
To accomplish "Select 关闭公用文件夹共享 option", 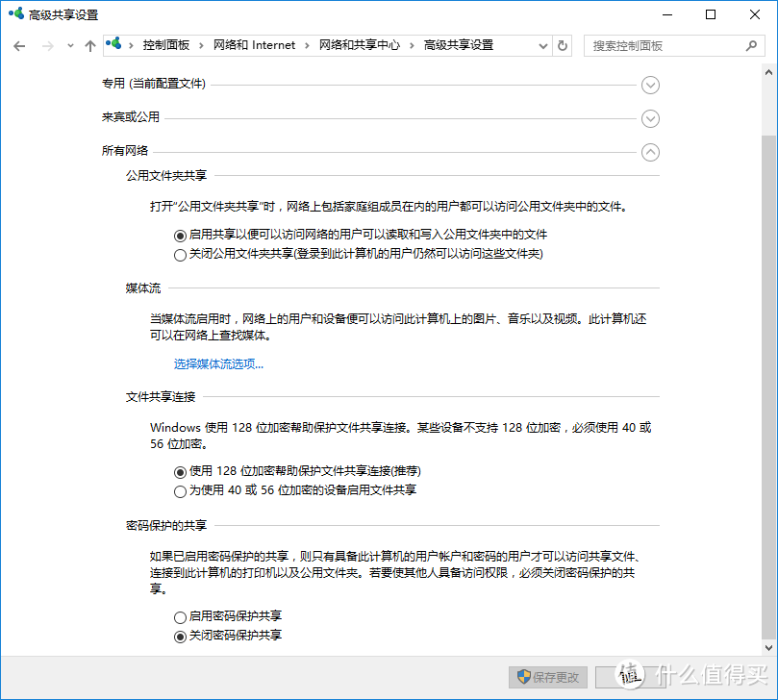I will point(180,254).
